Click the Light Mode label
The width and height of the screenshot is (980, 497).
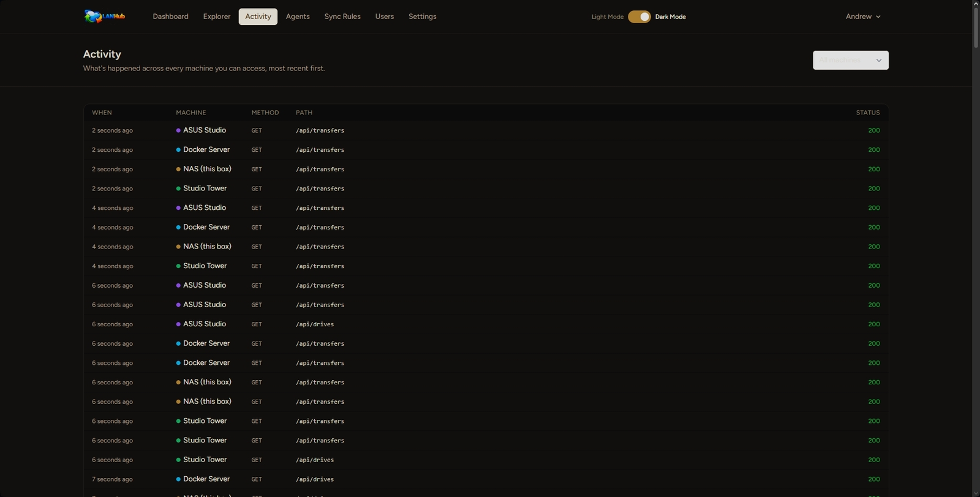pos(608,17)
